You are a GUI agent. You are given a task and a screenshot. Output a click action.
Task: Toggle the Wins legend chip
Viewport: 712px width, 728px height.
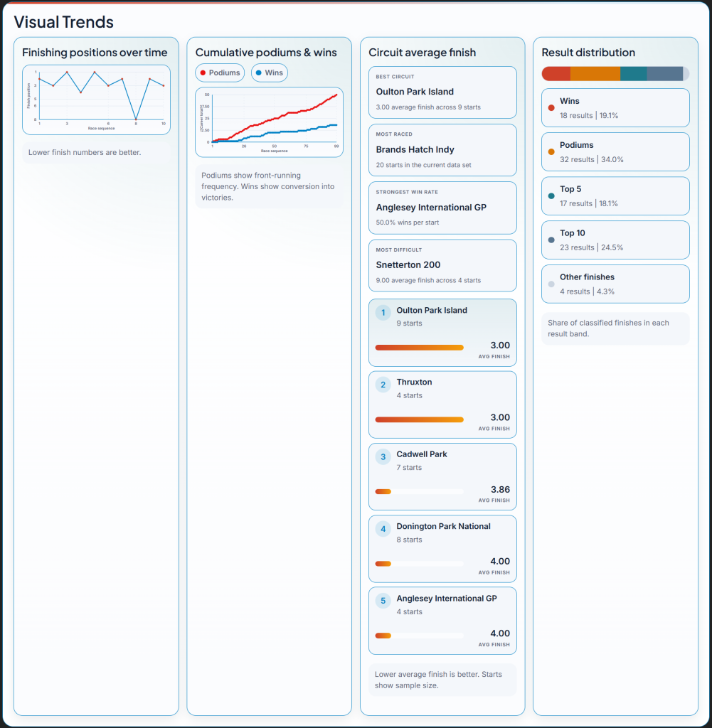(269, 73)
